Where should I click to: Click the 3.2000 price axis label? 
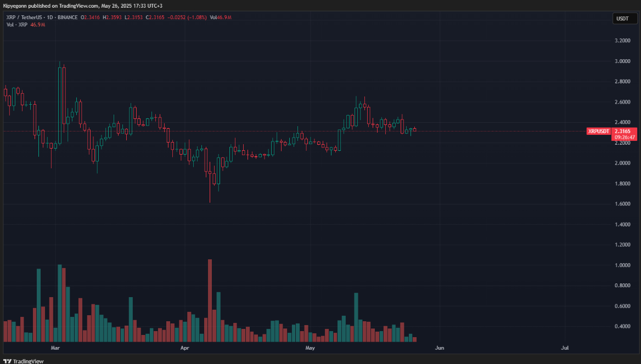click(x=622, y=41)
